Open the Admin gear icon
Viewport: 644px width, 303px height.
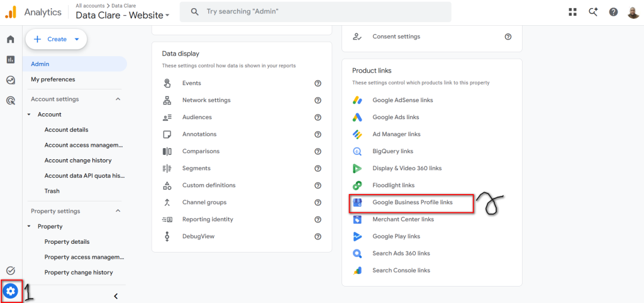(11, 292)
